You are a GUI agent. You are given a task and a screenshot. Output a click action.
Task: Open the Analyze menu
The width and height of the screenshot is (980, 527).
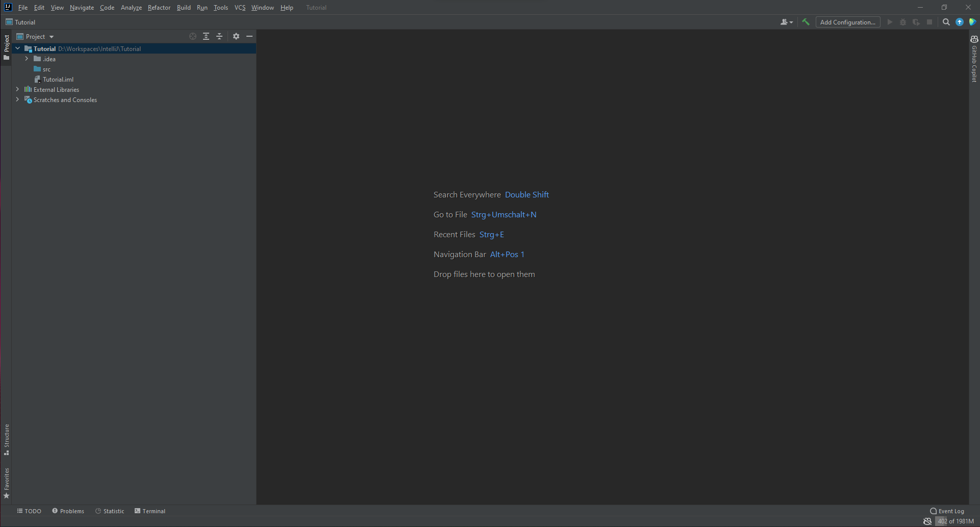[131, 8]
